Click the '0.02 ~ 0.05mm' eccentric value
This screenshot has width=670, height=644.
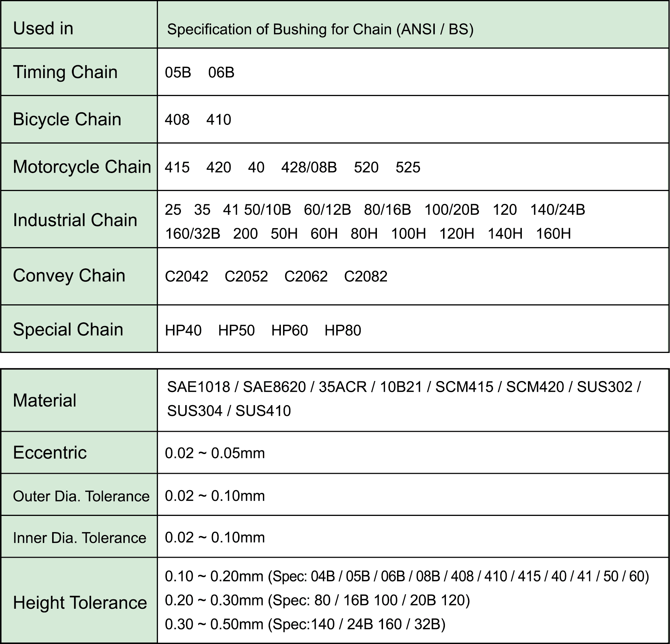[x=215, y=453]
